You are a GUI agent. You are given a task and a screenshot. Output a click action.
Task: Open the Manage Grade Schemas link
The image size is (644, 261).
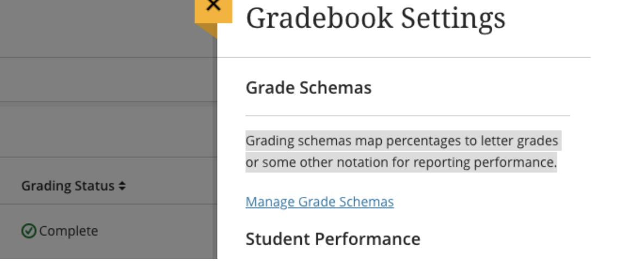click(319, 202)
